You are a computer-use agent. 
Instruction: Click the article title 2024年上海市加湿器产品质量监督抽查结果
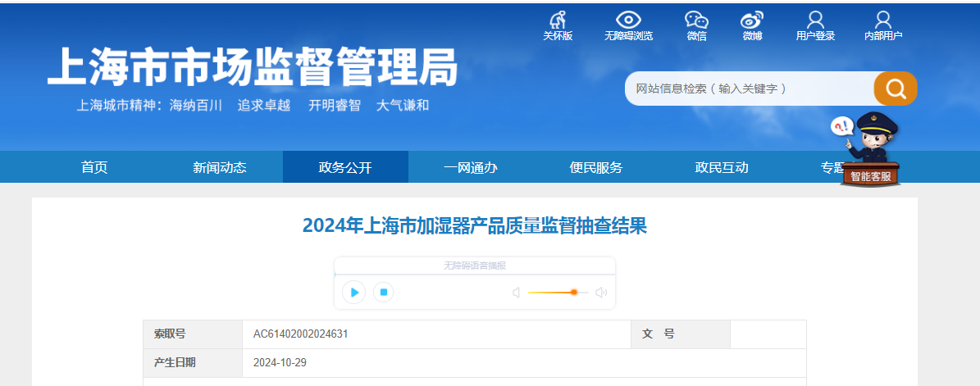tap(474, 225)
